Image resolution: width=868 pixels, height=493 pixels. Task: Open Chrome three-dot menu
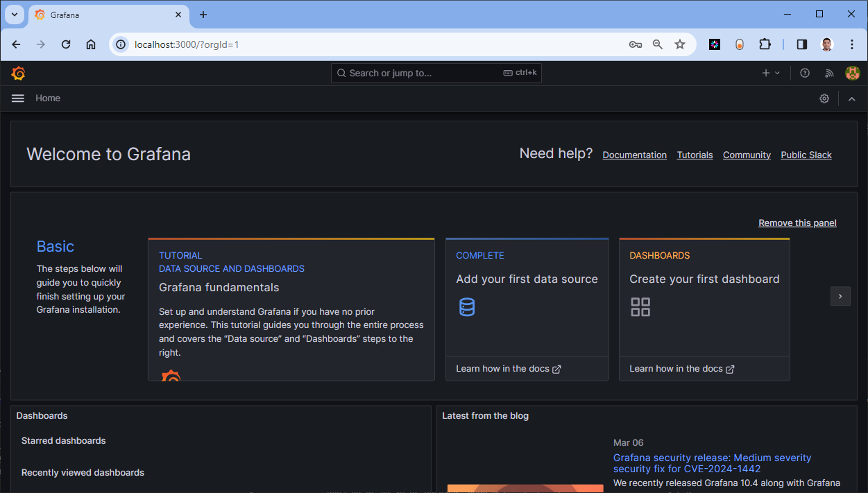coord(852,44)
